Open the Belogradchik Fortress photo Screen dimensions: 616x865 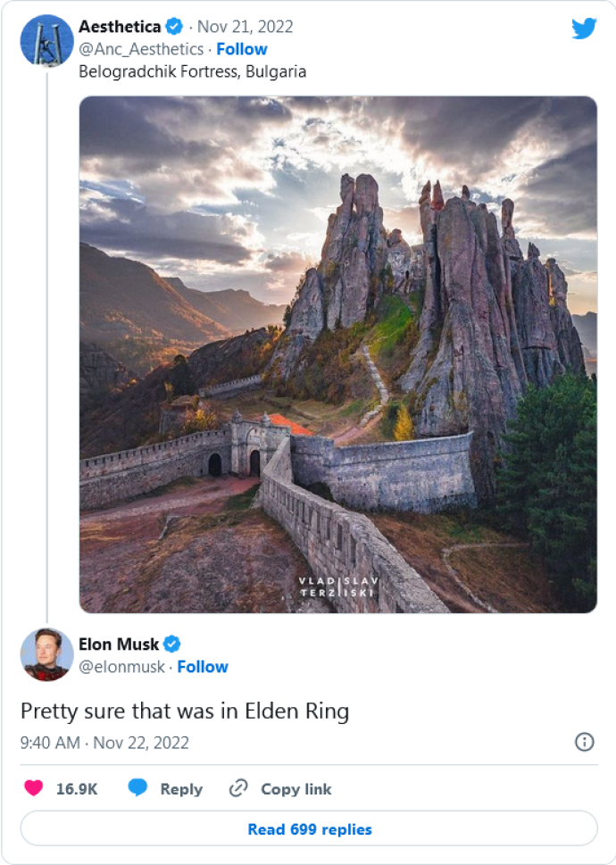click(338, 354)
